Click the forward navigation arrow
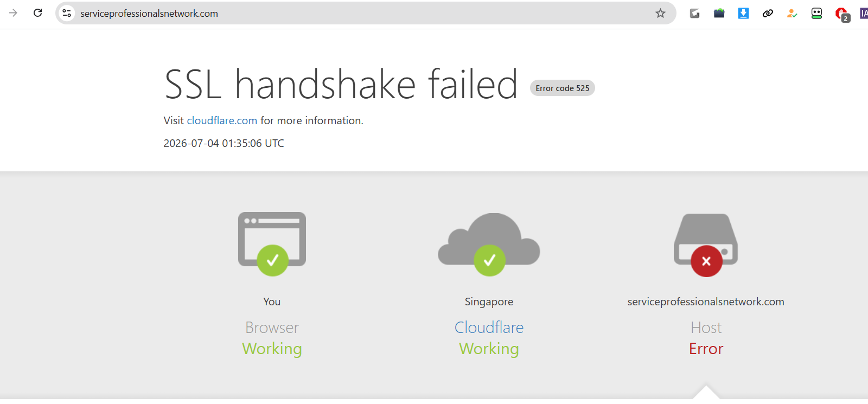 click(13, 13)
